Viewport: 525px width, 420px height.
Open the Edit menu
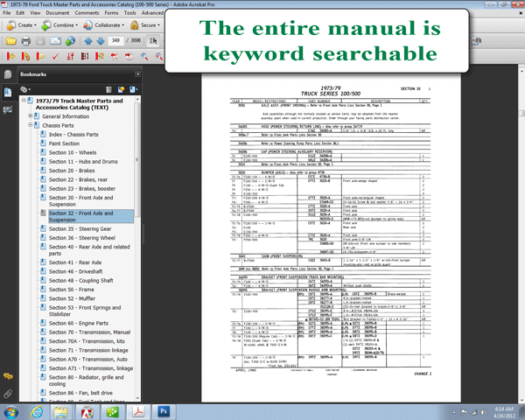pos(20,13)
